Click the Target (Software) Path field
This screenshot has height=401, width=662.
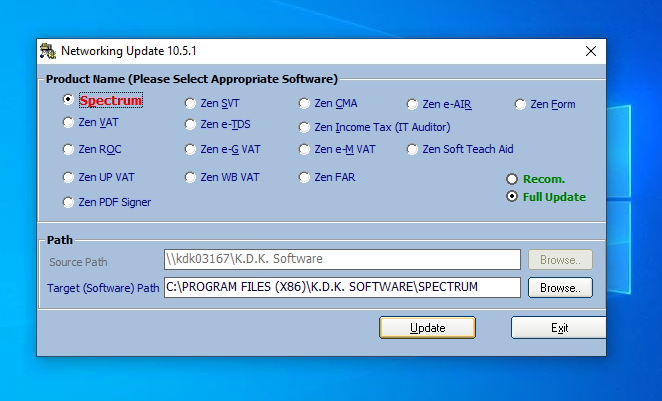tap(342, 287)
